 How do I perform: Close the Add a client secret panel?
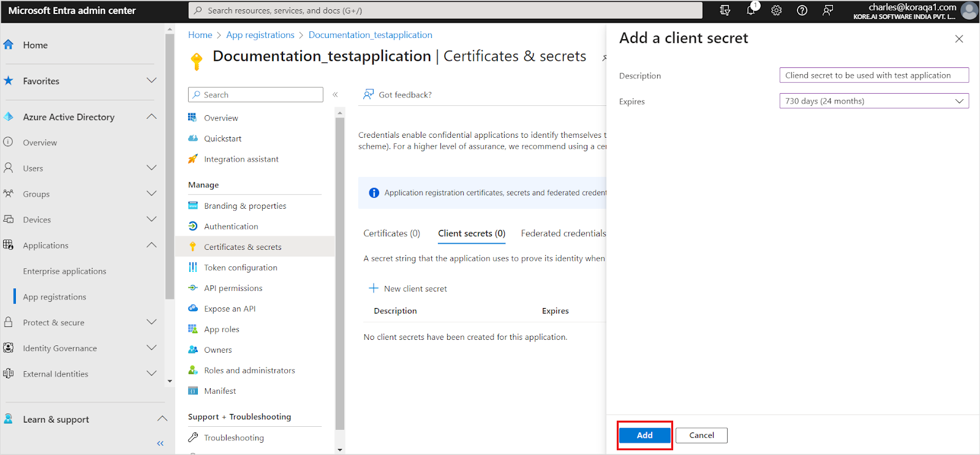(x=959, y=39)
